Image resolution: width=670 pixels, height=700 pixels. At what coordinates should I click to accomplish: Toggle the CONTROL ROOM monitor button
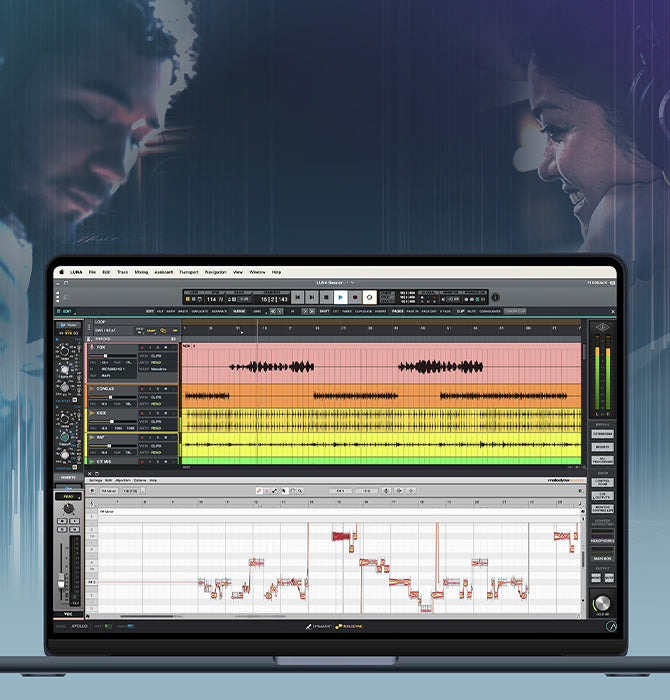tap(601, 482)
